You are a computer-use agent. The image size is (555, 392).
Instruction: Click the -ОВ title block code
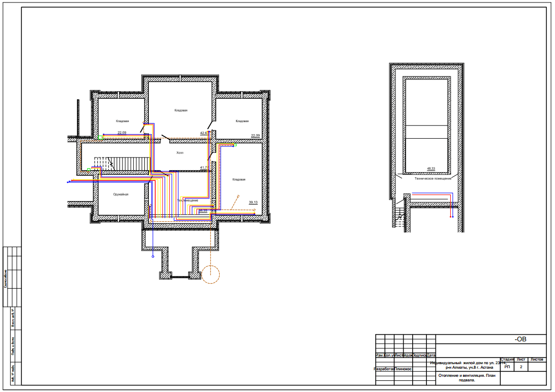click(x=520, y=339)
